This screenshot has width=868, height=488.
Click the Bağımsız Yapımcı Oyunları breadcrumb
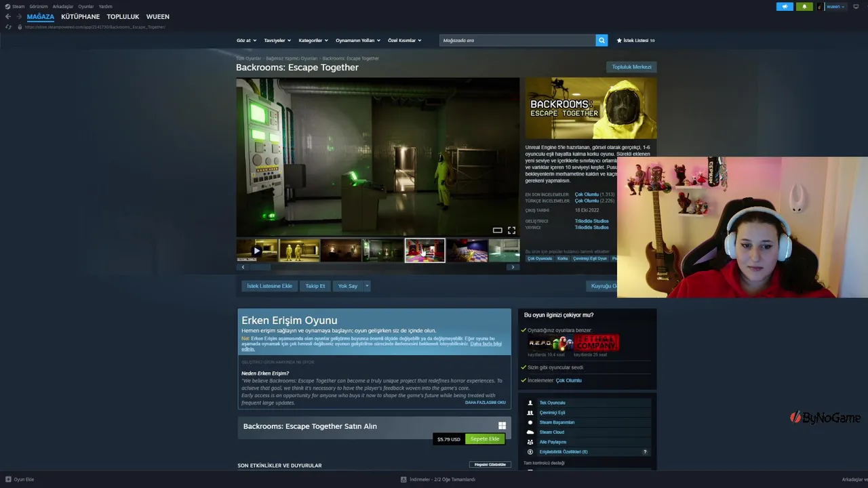click(292, 58)
